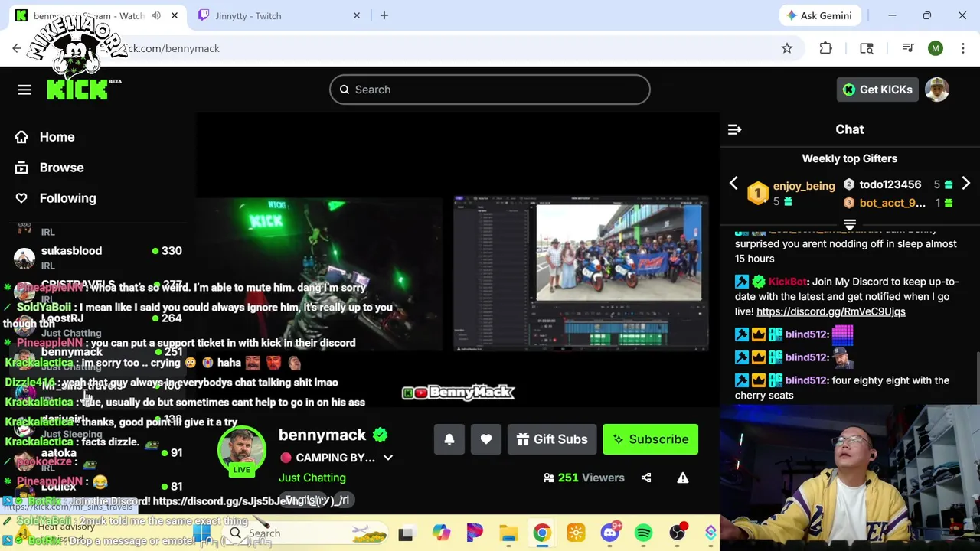This screenshot has height=551, width=980.
Task: Click the green Subscribe button
Action: pos(650,439)
